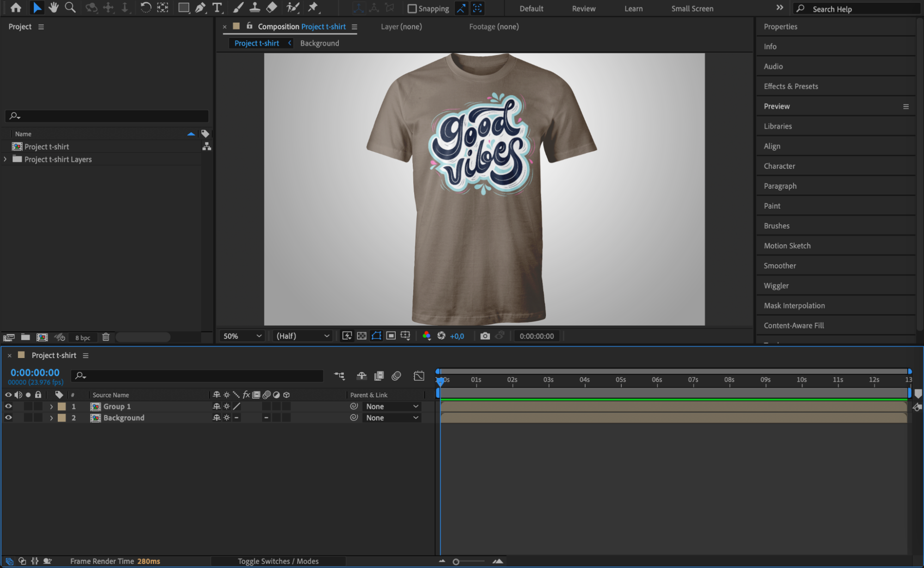Enable the Snapping checkbox
Viewport: 924px width, 568px height.
pos(412,9)
